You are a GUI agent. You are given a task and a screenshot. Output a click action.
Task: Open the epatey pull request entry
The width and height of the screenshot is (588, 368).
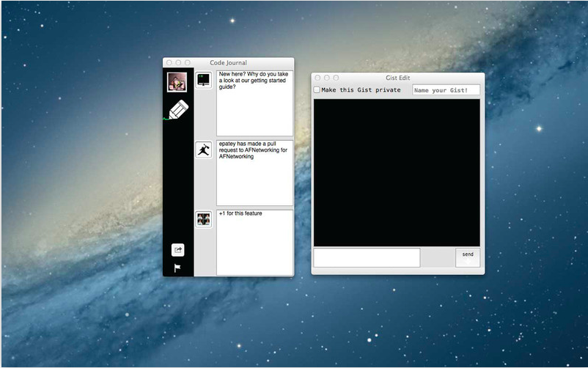(x=254, y=173)
